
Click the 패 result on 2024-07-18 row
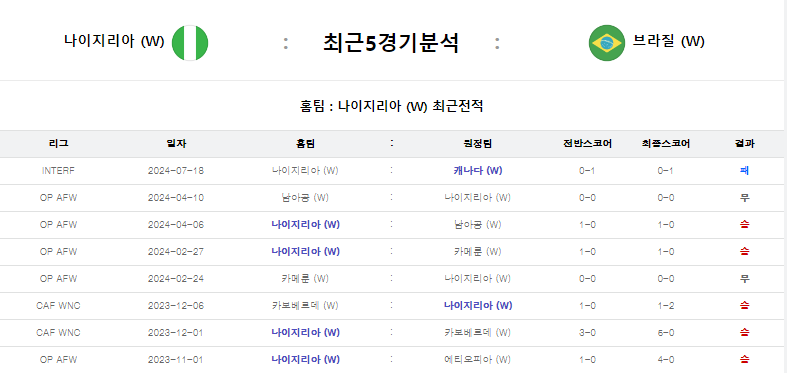(744, 171)
